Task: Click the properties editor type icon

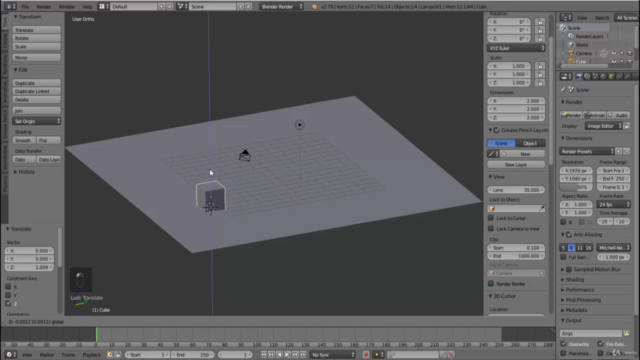Action: (566, 76)
